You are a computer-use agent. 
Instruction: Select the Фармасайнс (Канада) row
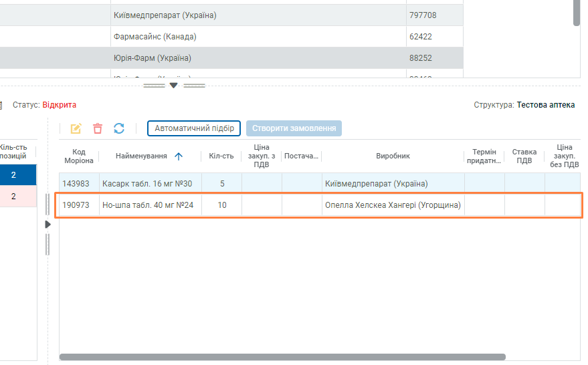click(231, 36)
